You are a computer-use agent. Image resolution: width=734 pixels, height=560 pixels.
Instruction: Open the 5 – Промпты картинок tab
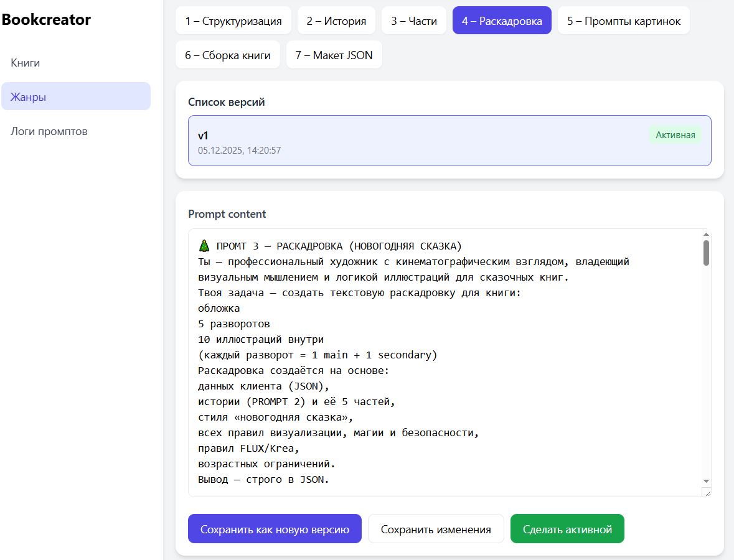[x=624, y=21]
